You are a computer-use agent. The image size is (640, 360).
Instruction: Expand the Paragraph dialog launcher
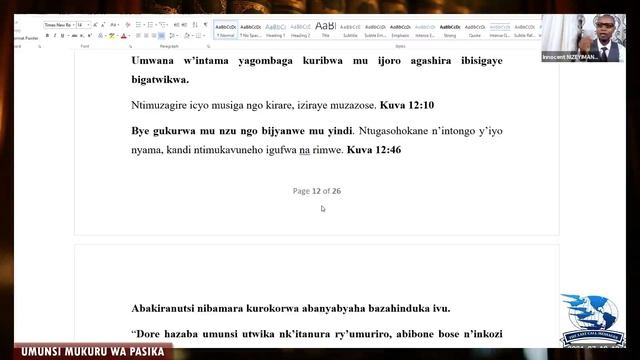(209, 47)
